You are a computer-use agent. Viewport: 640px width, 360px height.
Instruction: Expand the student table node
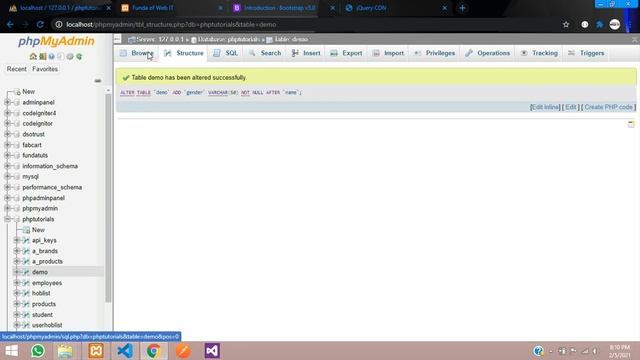17,315
